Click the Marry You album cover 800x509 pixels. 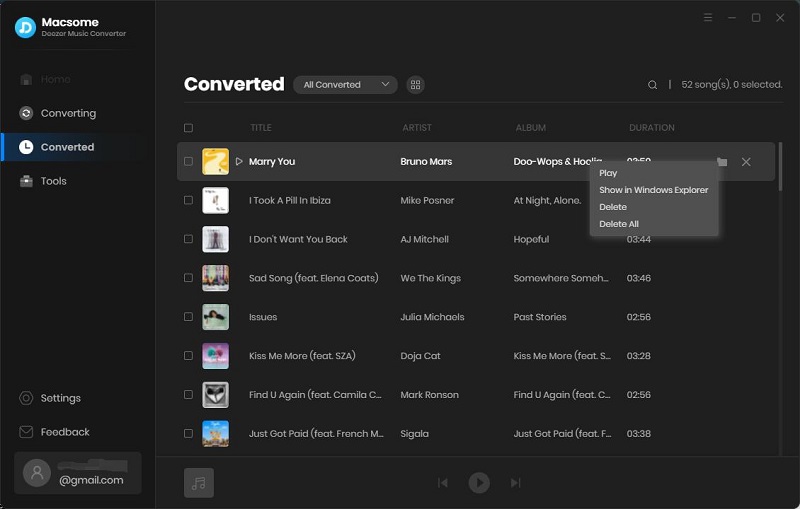[215, 161]
